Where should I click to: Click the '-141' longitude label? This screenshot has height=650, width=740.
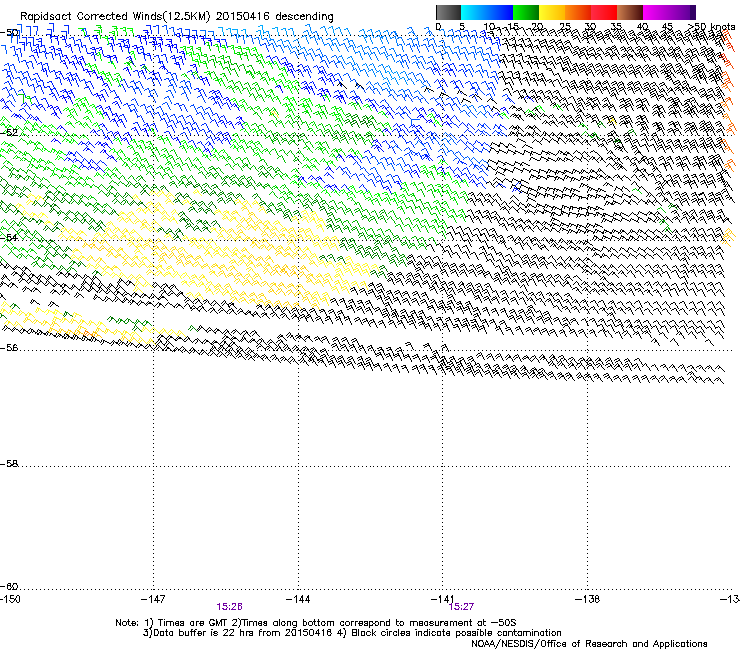tap(443, 599)
